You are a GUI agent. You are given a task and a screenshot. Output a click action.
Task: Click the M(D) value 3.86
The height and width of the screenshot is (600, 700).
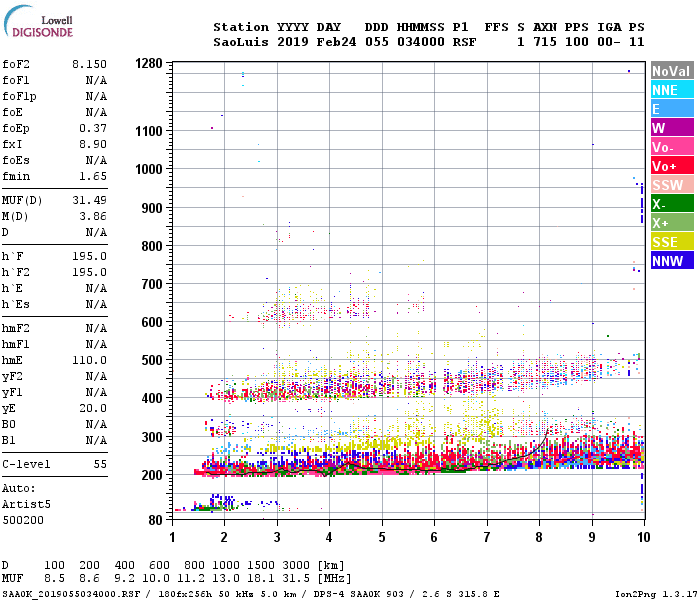[x=93, y=217]
